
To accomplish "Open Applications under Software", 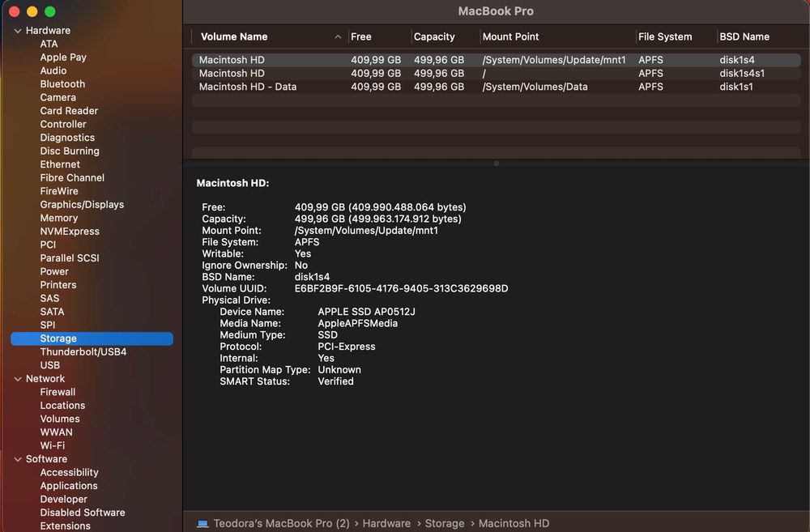I will (69, 486).
